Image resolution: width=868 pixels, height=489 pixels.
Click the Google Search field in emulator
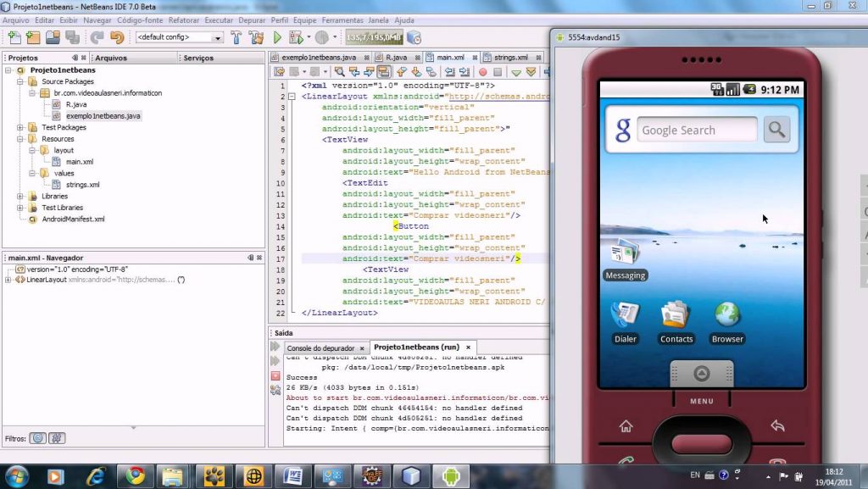pos(697,130)
